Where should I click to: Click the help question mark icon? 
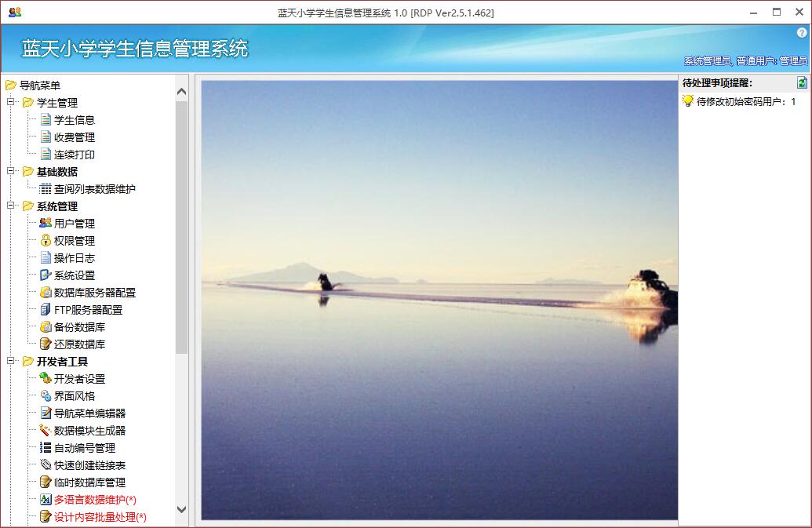pyautogui.click(x=802, y=33)
